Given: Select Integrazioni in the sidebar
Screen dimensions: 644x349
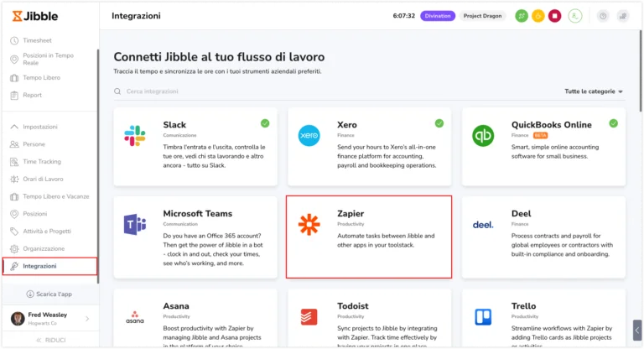Looking at the screenshot, I should (x=49, y=266).
